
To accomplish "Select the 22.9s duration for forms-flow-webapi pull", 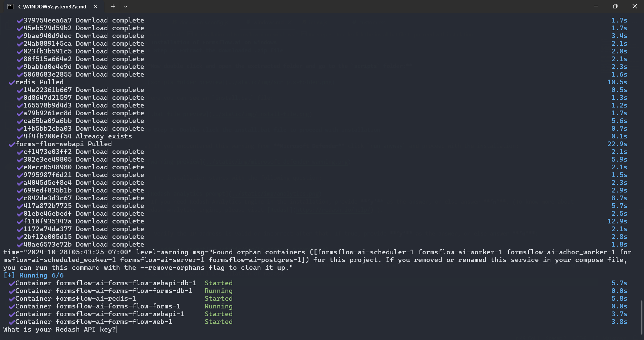I will [617, 144].
